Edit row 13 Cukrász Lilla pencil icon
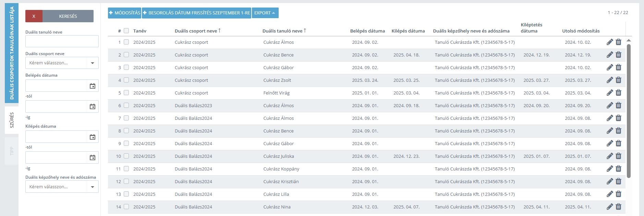The height and width of the screenshot is (216, 644). [x=610, y=194]
